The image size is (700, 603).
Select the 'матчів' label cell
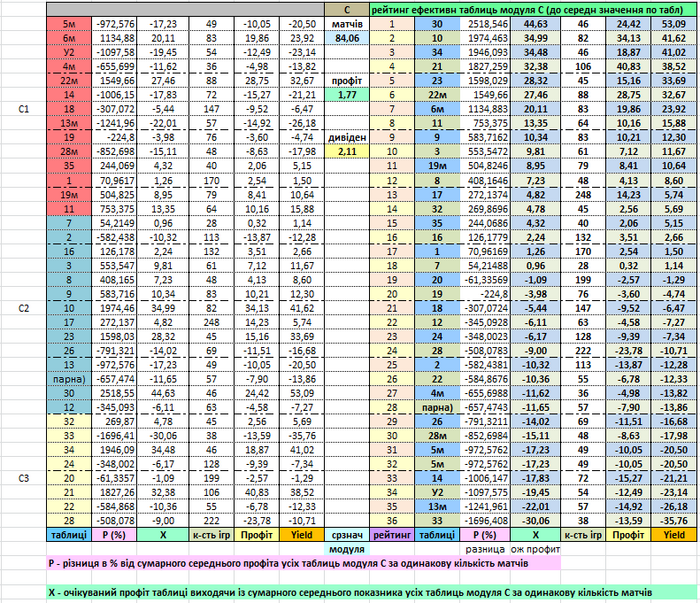[347, 24]
